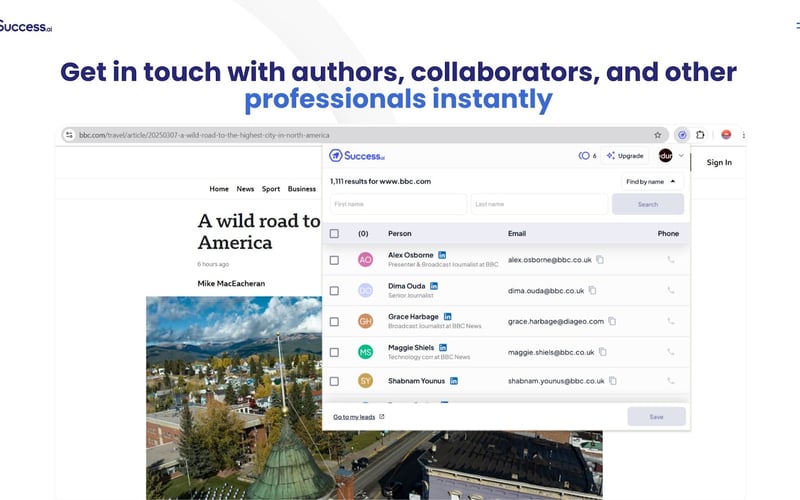The height and width of the screenshot is (500, 800).
Task: Check the box for Maggie Shiels
Action: 334,353
